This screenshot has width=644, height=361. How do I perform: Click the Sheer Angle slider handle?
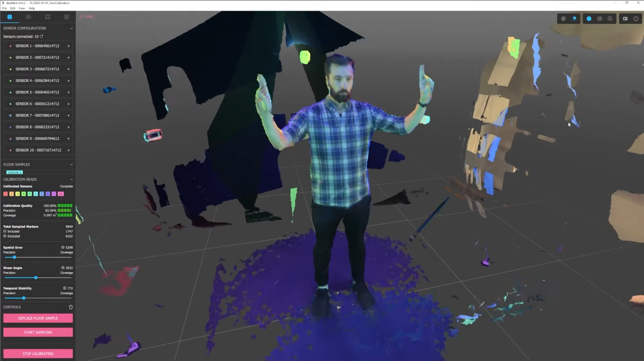[36, 278]
